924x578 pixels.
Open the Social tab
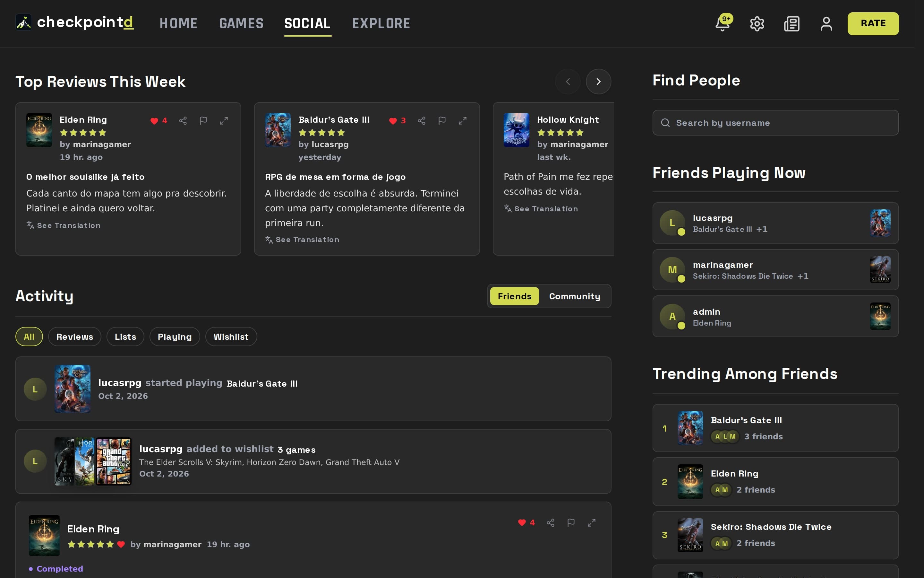(308, 24)
